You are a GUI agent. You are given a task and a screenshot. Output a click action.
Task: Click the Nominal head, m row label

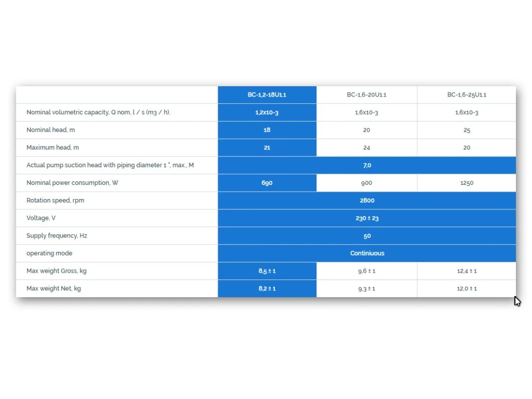pyautogui.click(x=50, y=130)
